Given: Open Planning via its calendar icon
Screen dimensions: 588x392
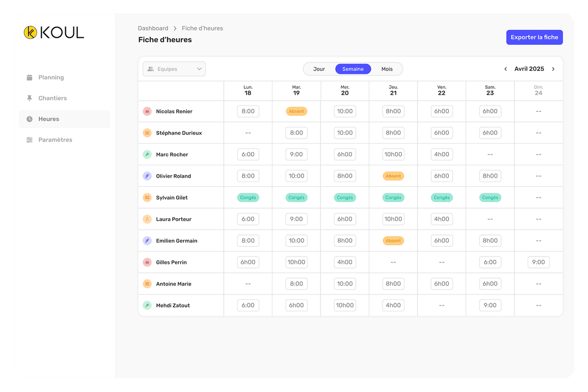Looking at the screenshot, I should (x=29, y=78).
